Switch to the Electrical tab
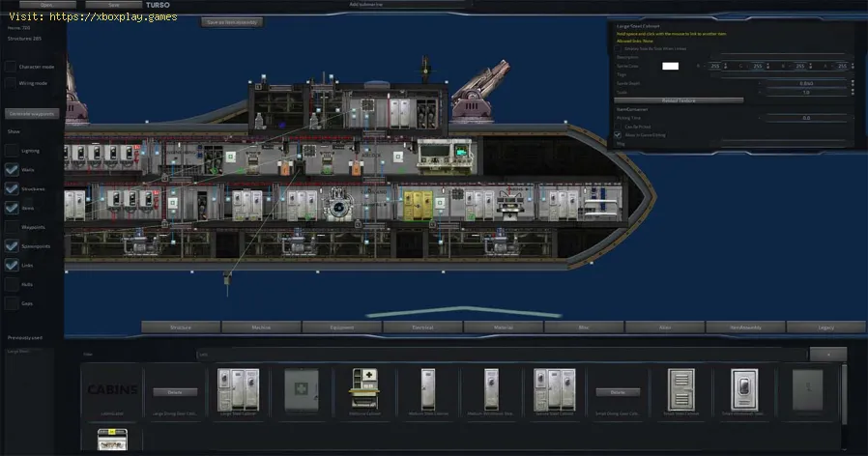 click(x=422, y=328)
